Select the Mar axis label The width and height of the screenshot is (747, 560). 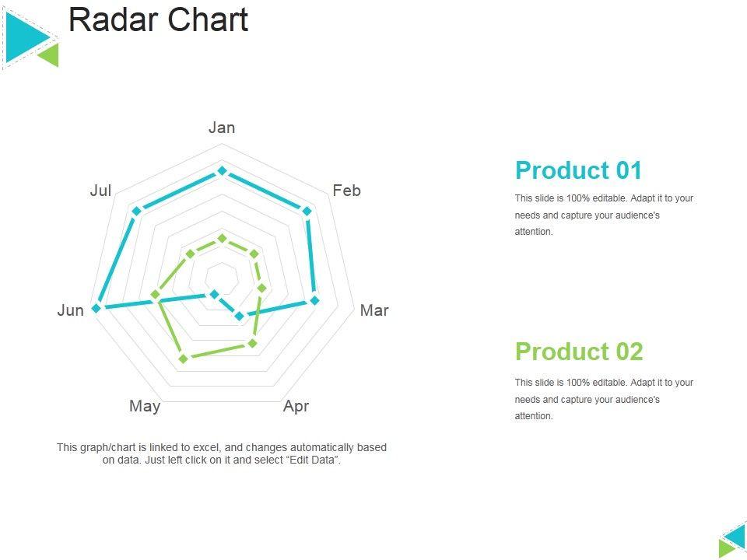point(374,310)
